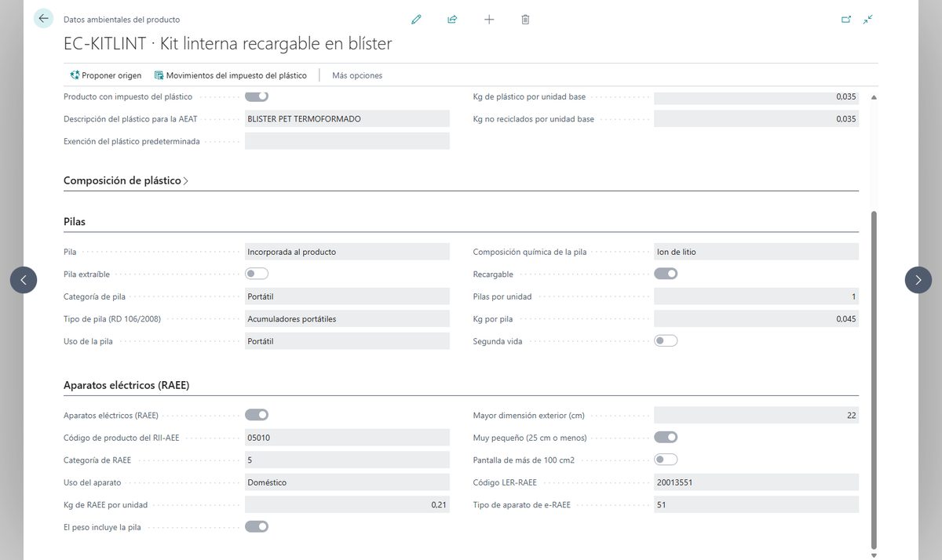Open the Categoría de pila field
This screenshot has height=560, width=942.
[347, 296]
